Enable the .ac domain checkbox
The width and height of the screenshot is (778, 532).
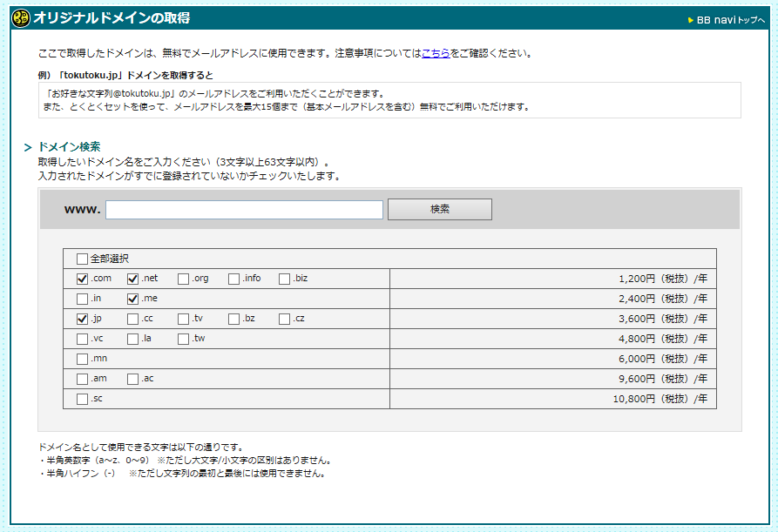[x=132, y=379]
